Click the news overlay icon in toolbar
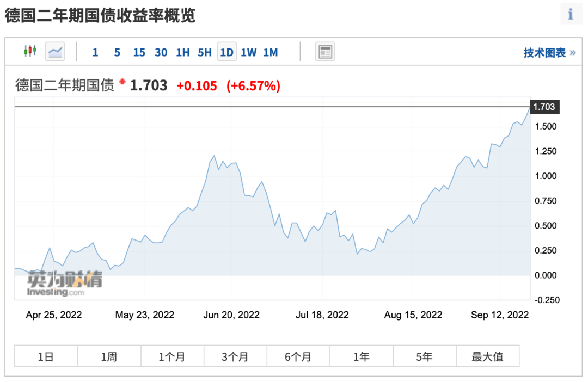588x382 pixels. [x=325, y=52]
